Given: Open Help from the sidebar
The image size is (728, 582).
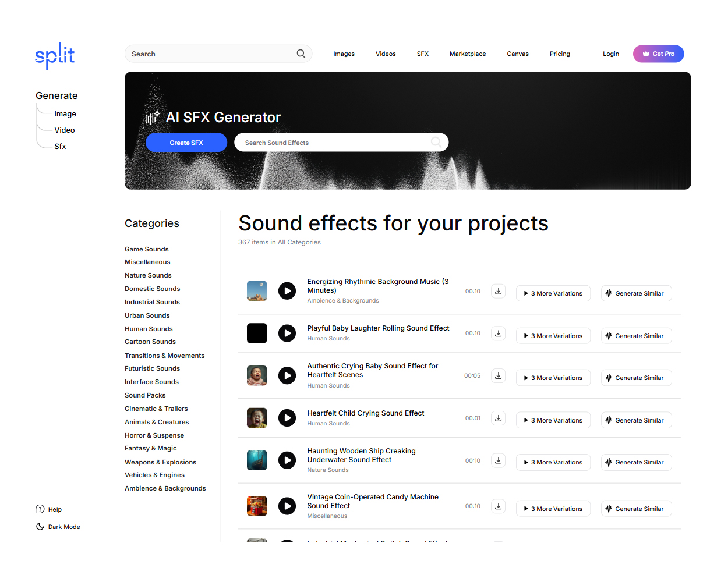Looking at the screenshot, I should 48,509.
